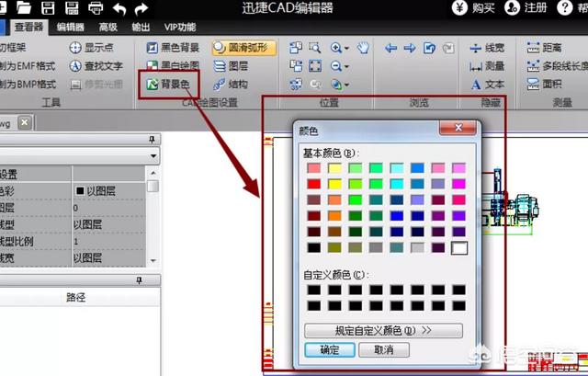Go to previous with left arrow
The image size is (588, 376).
click(x=390, y=48)
